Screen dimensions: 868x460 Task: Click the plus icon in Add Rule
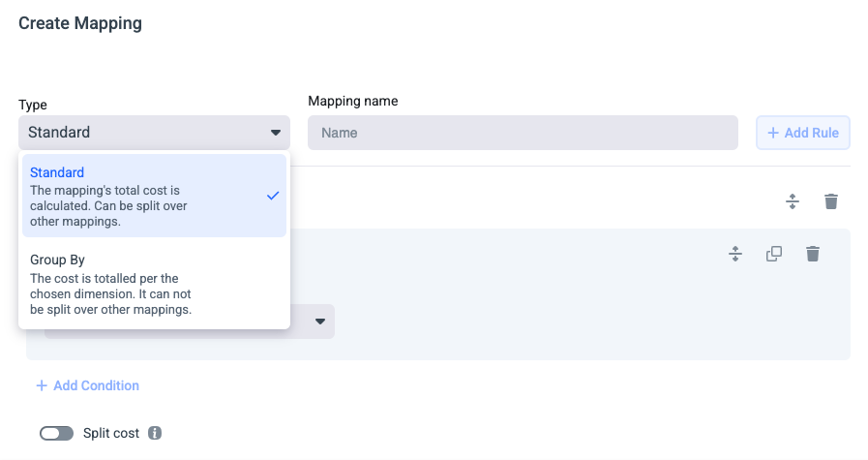[x=773, y=133]
